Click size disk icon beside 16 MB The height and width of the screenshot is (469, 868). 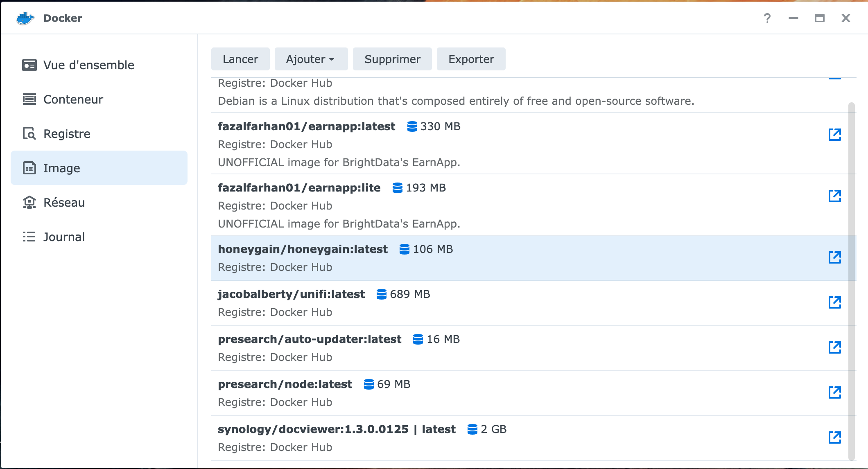(x=418, y=339)
